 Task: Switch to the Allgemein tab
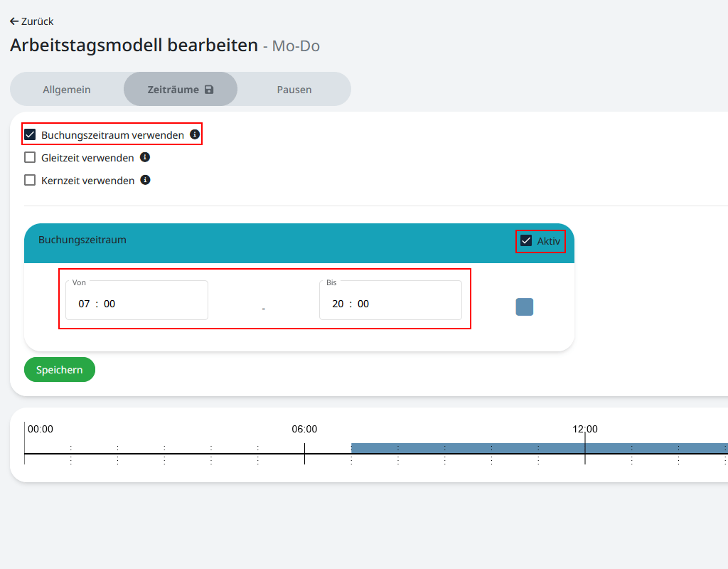67,90
